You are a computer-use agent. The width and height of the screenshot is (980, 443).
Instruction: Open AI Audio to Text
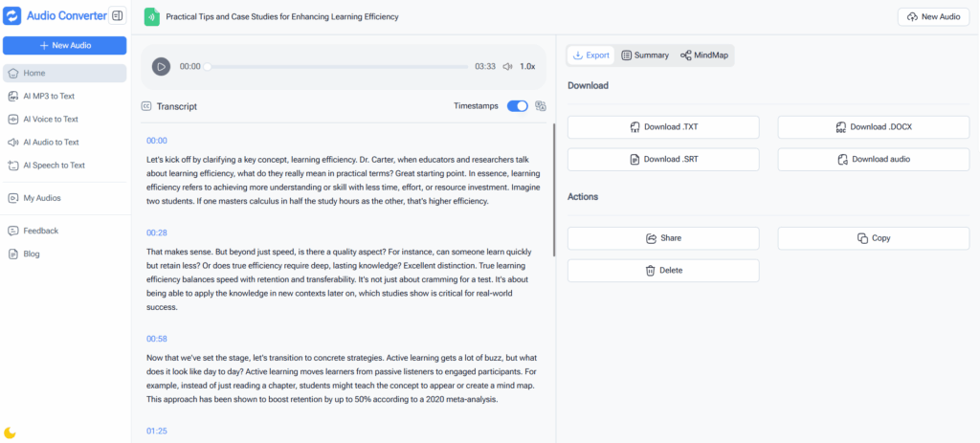64,143
